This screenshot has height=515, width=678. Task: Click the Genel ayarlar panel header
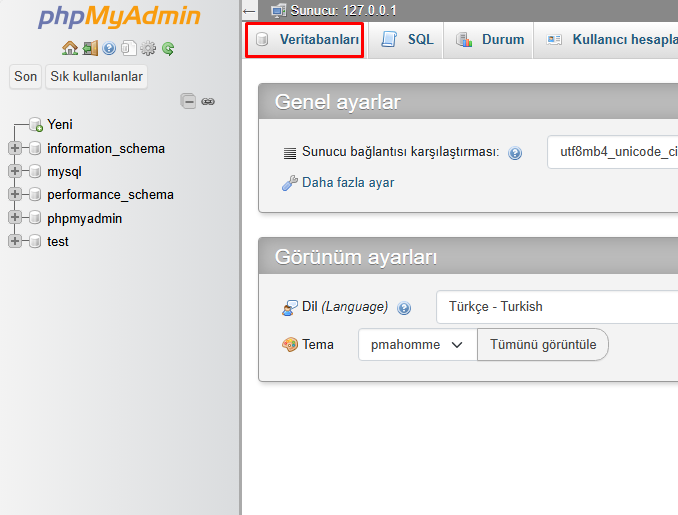coord(468,102)
